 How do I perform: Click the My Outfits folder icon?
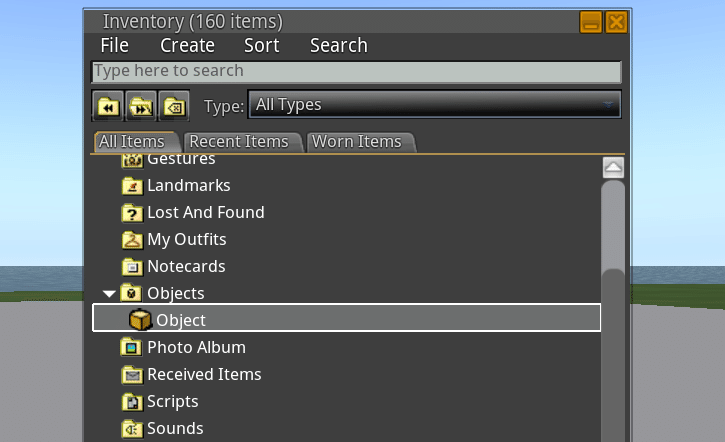tap(131, 240)
